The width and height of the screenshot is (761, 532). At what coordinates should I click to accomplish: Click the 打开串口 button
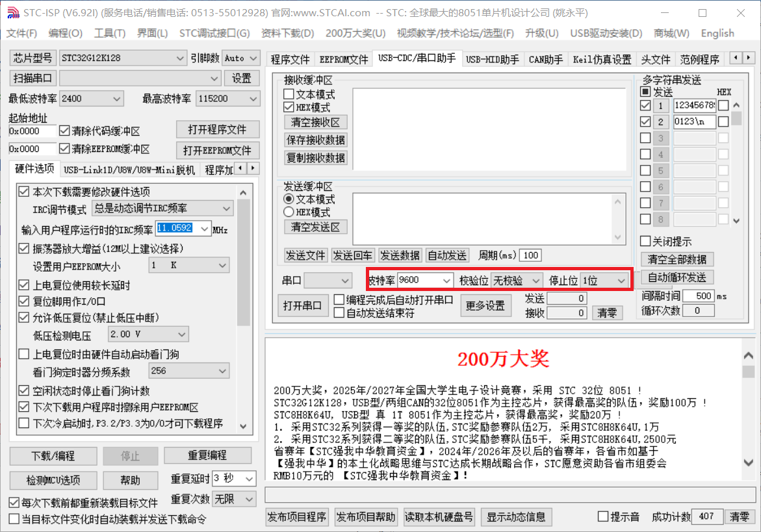[x=302, y=305]
